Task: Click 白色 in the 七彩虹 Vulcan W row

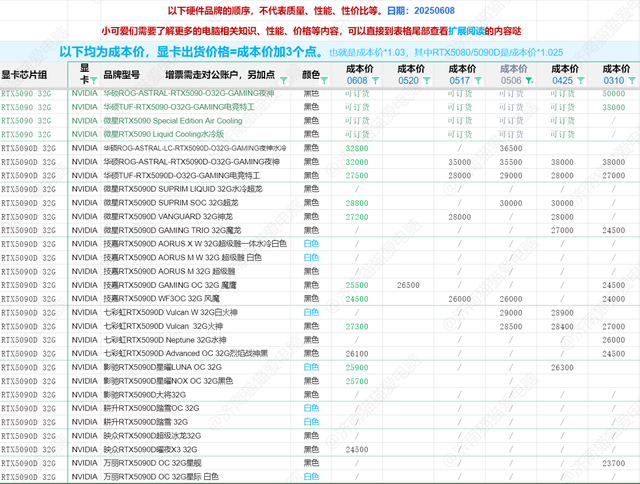Action: coord(311,312)
